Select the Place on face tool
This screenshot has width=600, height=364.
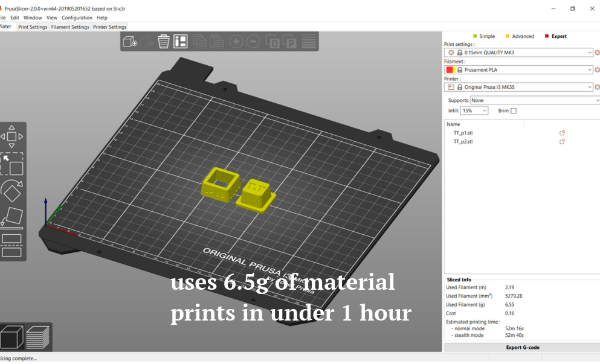coord(12,218)
